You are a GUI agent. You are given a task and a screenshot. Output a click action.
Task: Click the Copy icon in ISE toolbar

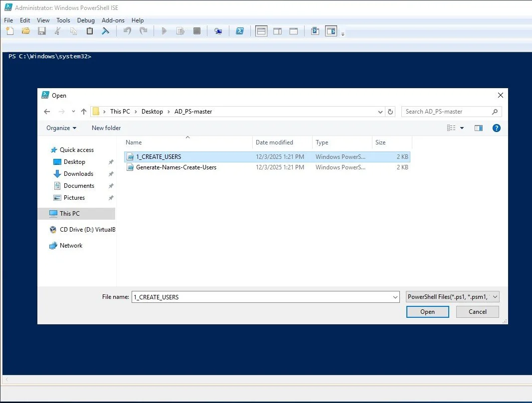[x=73, y=31]
